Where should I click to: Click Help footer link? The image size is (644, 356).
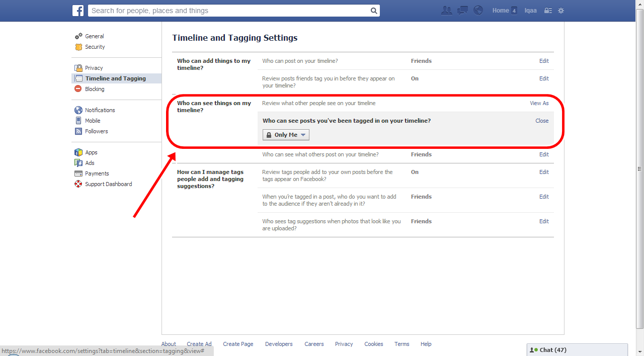pos(426,344)
